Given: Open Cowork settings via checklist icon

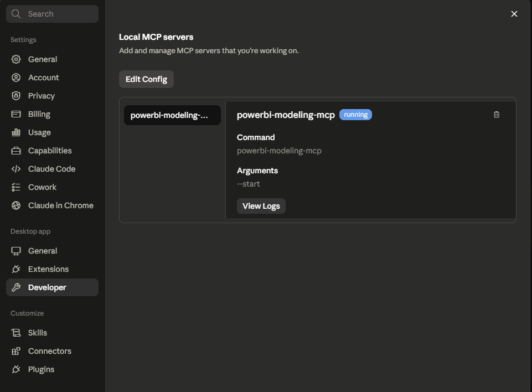Looking at the screenshot, I should (x=16, y=187).
